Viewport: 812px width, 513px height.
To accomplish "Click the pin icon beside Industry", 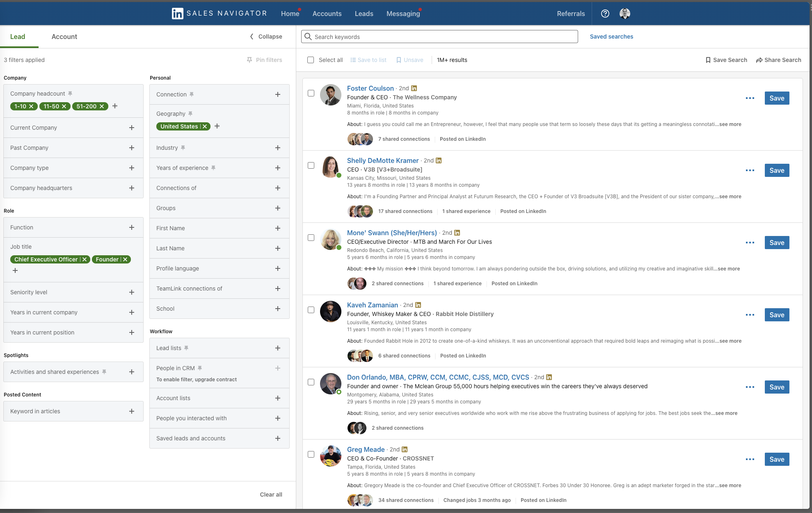I will (x=183, y=148).
